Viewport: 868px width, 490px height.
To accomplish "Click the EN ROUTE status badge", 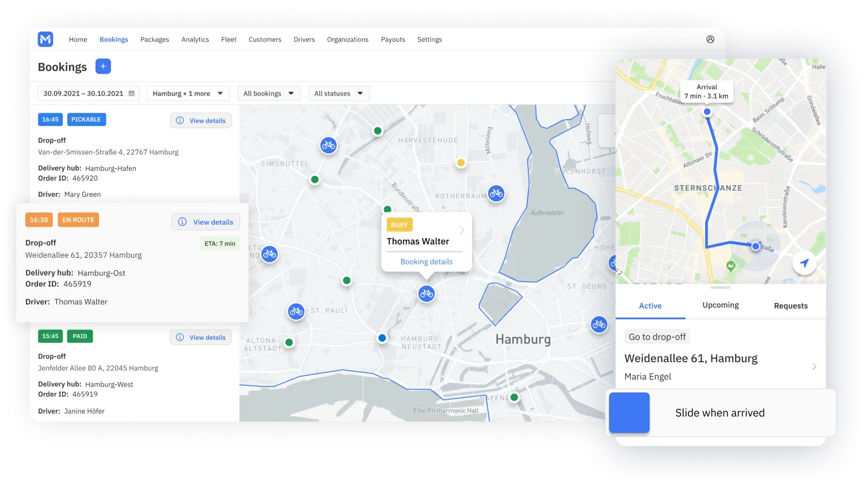I will point(78,220).
